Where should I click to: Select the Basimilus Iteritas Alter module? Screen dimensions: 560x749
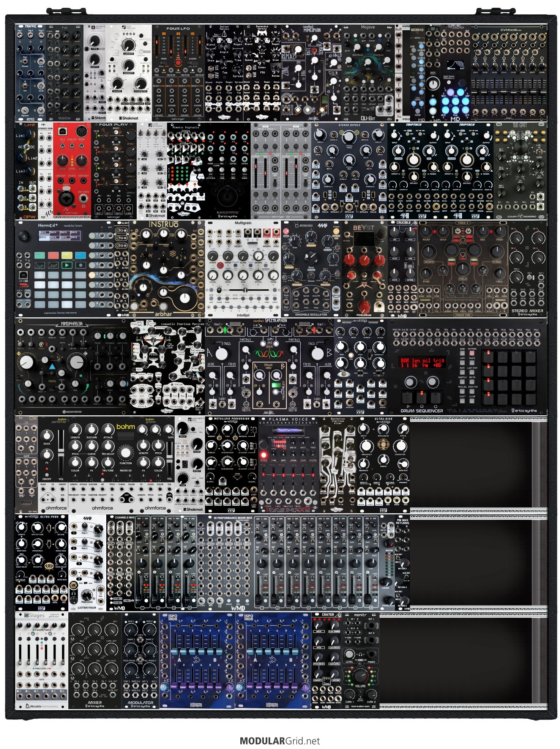click(x=338, y=464)
